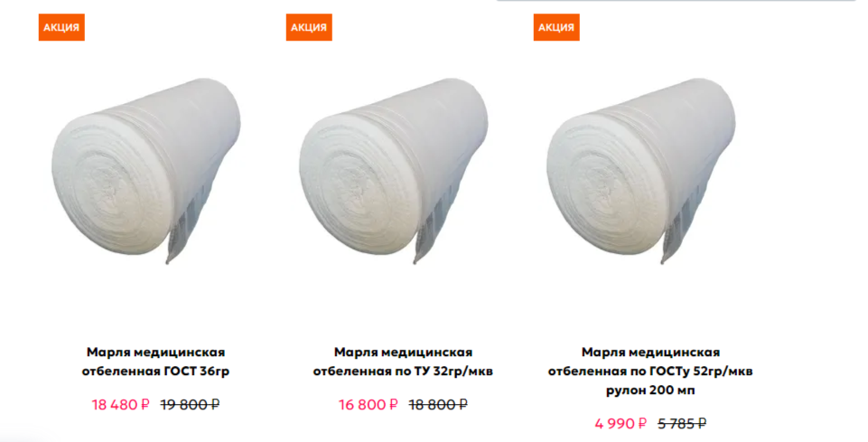The height and width of the screenshot is (442, 868).
Task: Open the ТУ 32гр/мкв gauze roll image
Action: click(395, 170)
